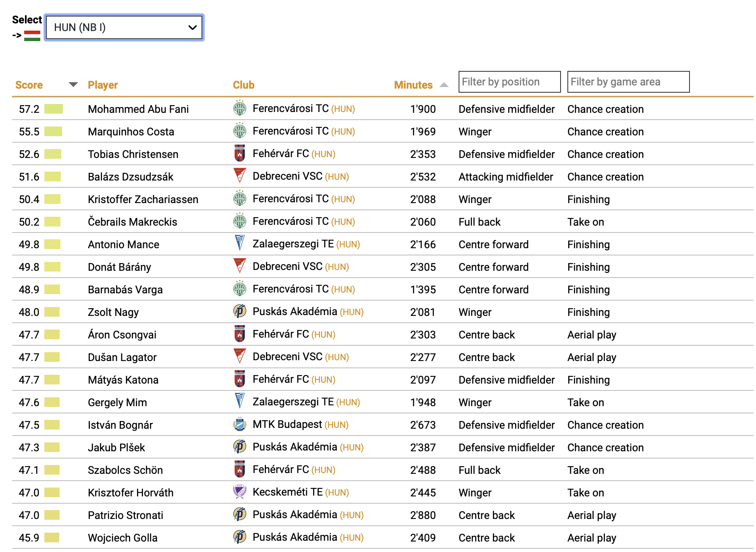Click Fehérvár FC crest in Szabolcs Schön row
Viewport: 756px width, 552px height.
[240, 469]
